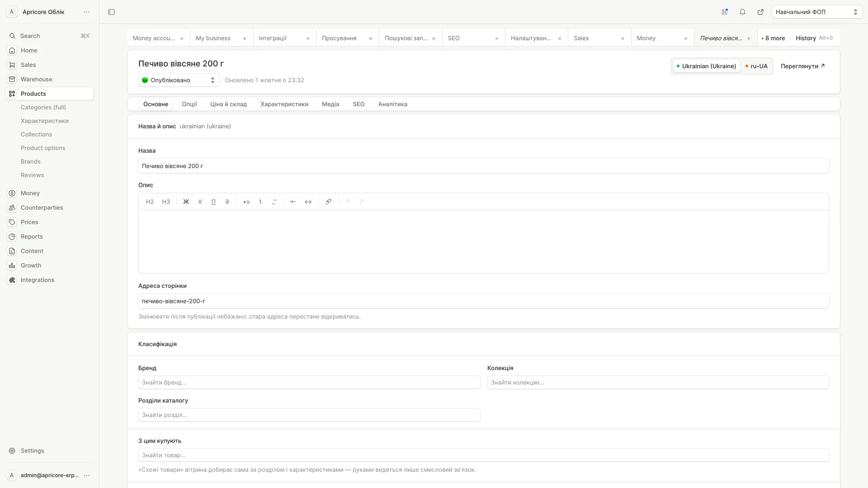Insert a numbered list in description

[260, 202]
